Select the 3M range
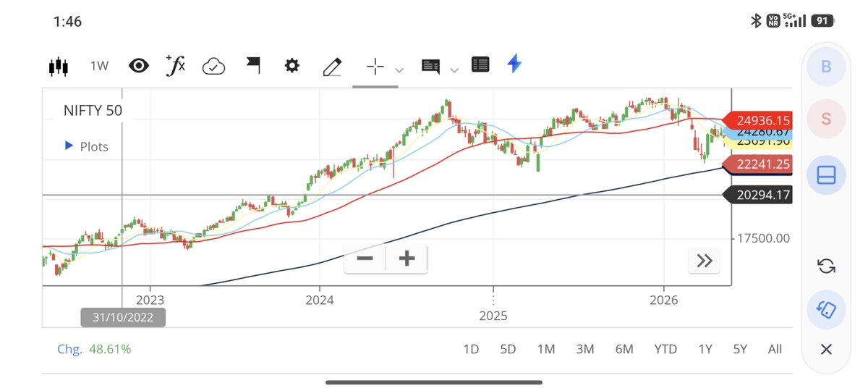The image size is (868, 391). 585,349
